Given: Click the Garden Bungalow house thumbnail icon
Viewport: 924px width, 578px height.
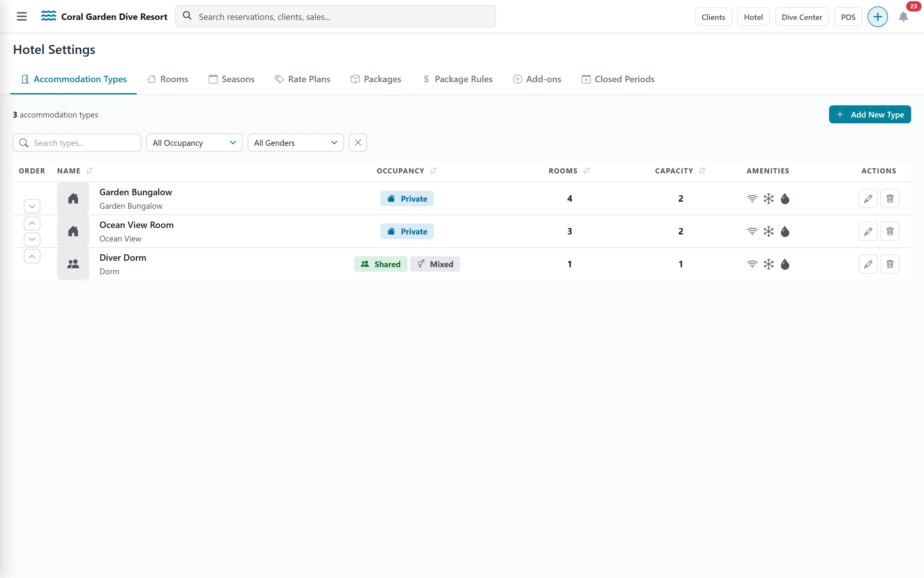Looking at the screenshot, I should click(73, 198).
